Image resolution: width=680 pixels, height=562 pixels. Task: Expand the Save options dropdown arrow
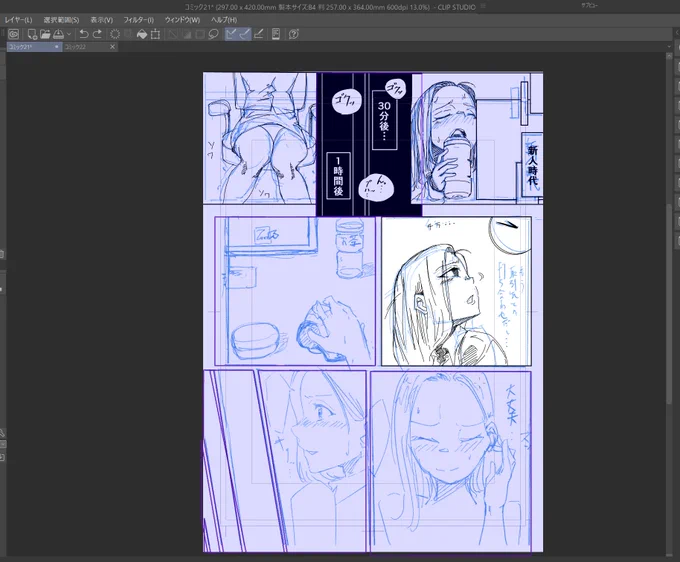point(69,34)
